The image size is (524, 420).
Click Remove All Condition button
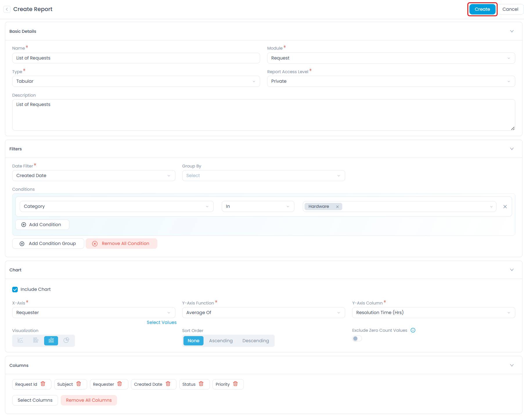point(121,244)
